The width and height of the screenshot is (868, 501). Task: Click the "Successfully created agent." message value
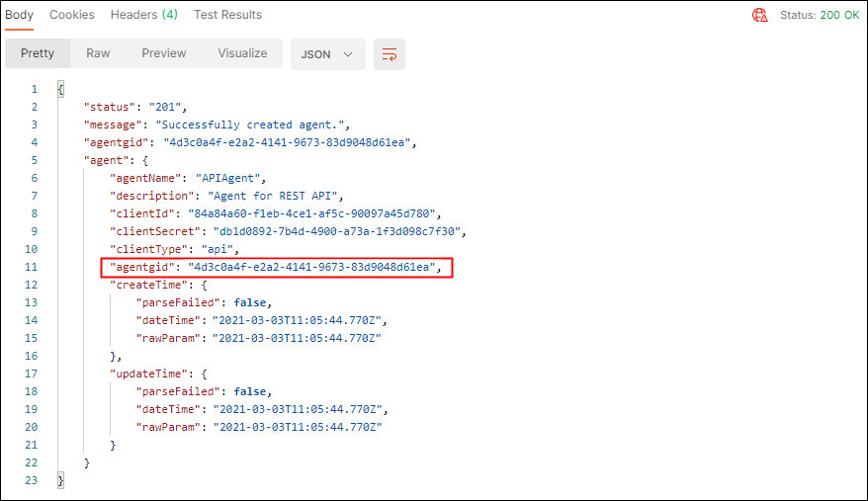249,125
